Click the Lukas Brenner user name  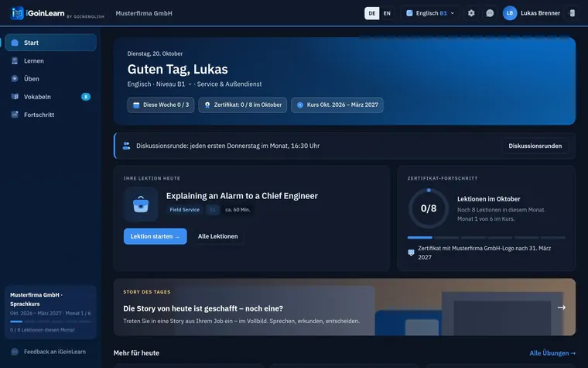(x=540, y=13)
